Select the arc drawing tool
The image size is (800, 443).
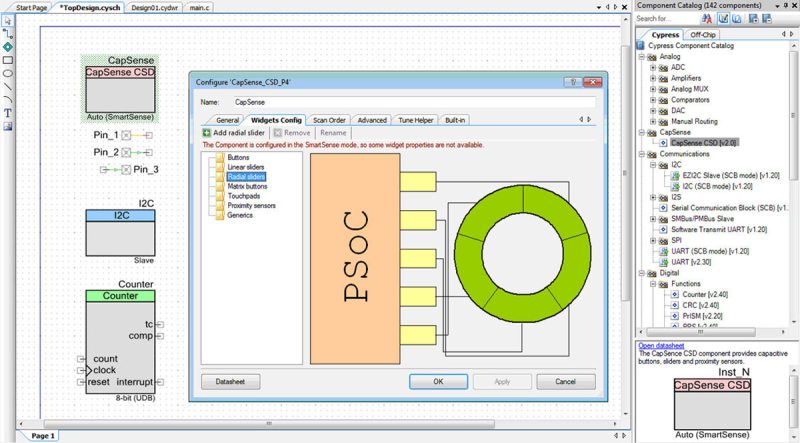pyautogui.click(x=8, y=100)
